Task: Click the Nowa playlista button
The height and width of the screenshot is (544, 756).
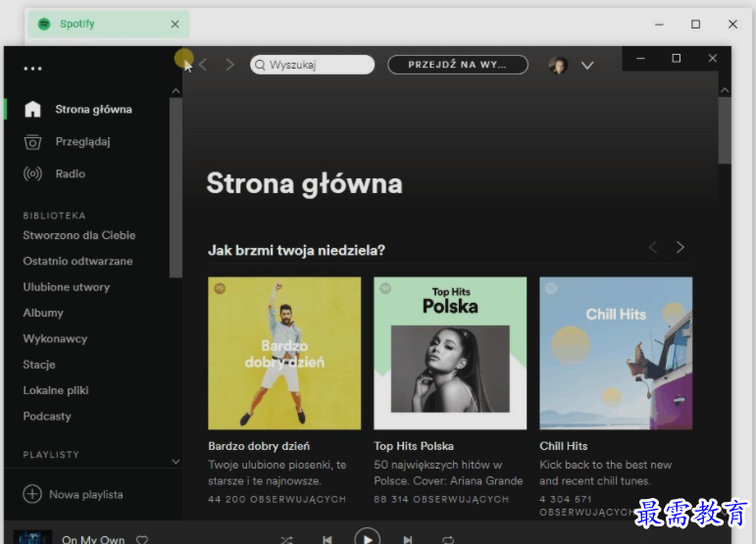Action: point(73,494)
